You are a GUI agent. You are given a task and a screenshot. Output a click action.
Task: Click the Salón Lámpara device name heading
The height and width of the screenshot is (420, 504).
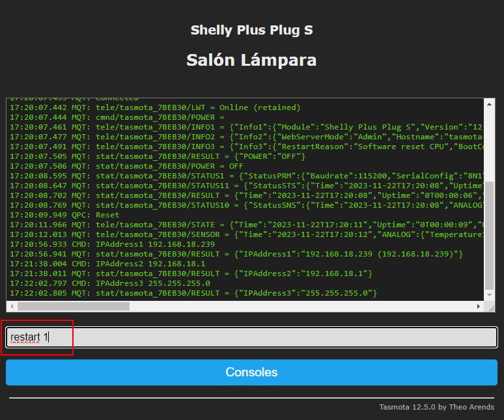click(251, 61)
